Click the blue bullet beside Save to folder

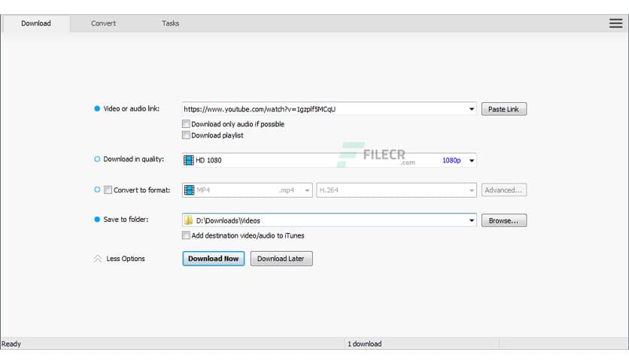click(96, 220)
